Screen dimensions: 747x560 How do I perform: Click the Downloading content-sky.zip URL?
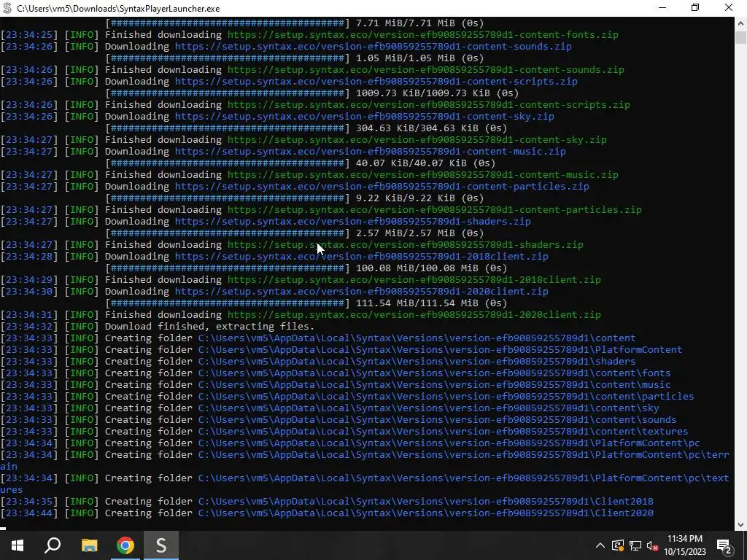point(365,116)
